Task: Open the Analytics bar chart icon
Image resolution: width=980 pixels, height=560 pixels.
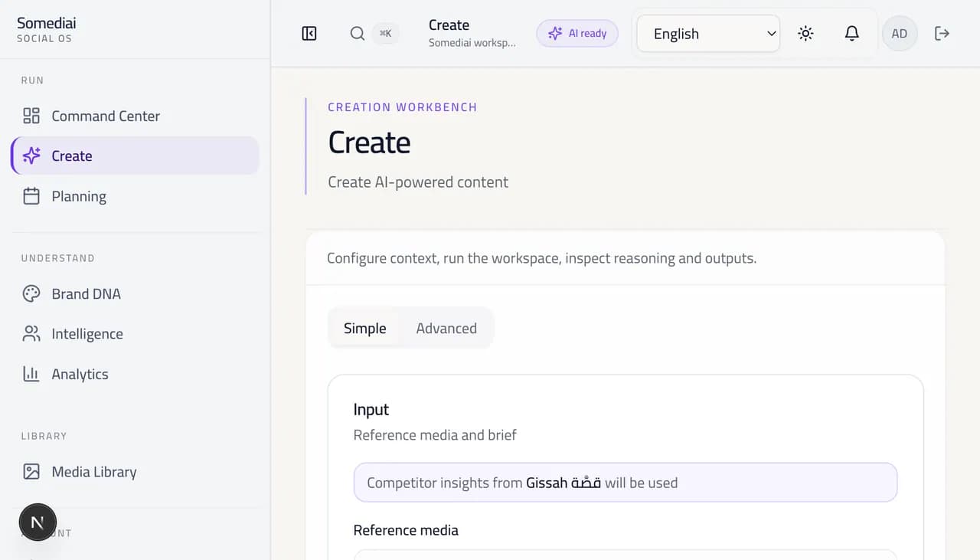Action: click(x=31, y=374)
